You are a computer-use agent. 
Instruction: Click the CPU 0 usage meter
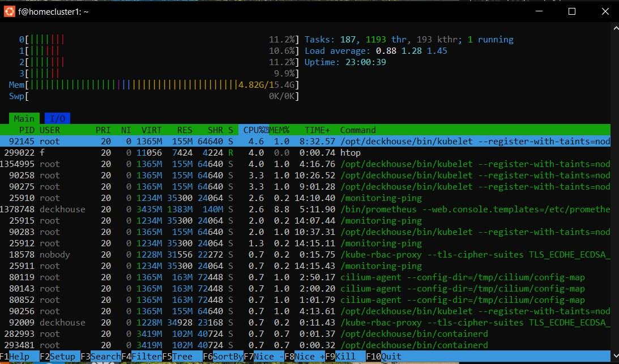(x=159, y=40)
